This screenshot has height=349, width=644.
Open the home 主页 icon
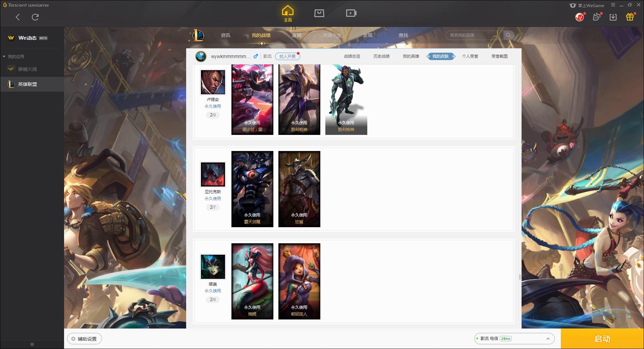288,13
